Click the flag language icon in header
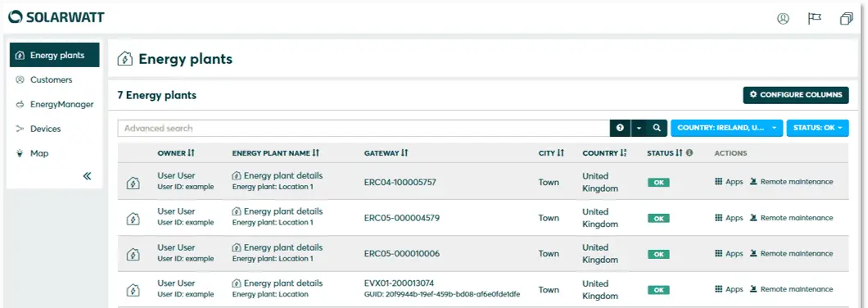This screenshot has height=308, width=868. point(814,19)
